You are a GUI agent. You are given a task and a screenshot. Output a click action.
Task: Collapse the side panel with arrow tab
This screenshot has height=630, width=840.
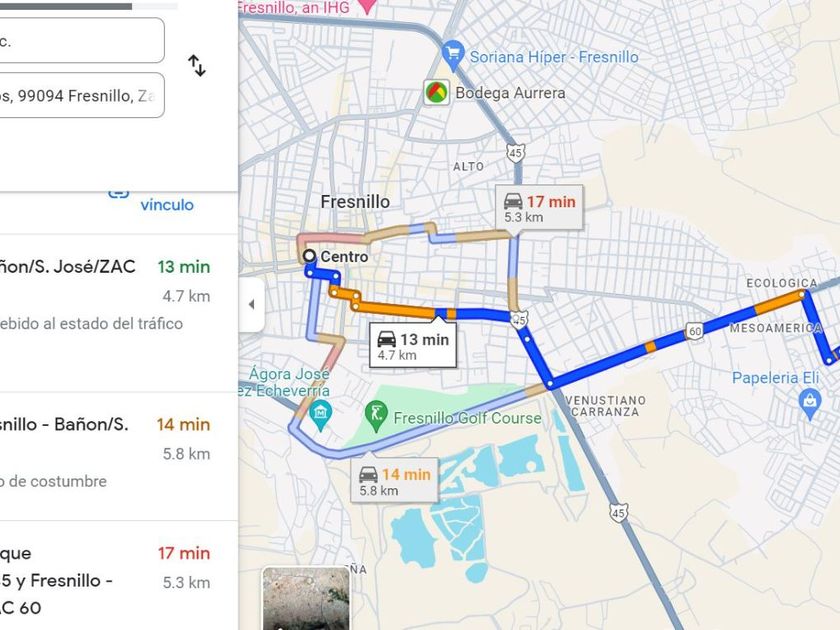click(252, 304)
